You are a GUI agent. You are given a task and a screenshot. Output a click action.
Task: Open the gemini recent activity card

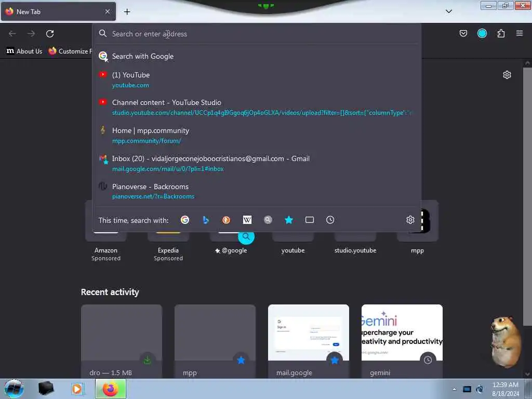[x=402, y=341]
